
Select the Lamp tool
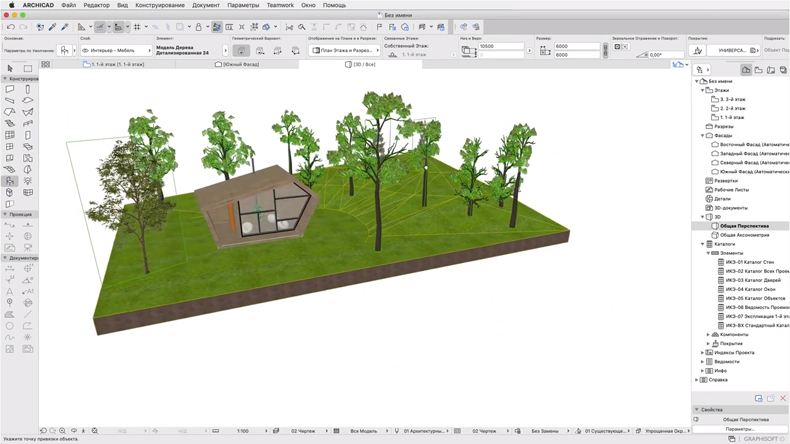(28, 181)
